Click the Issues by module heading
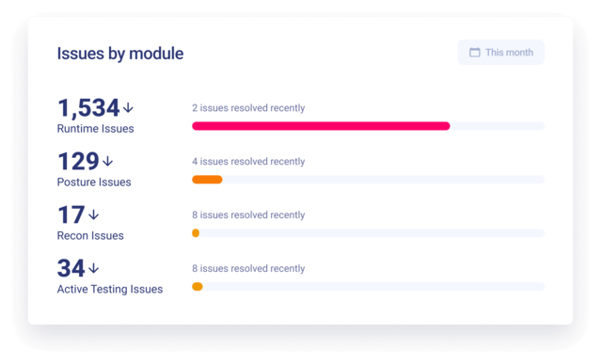The height and width of the screenshot is (364, 601). pos(120,54)
